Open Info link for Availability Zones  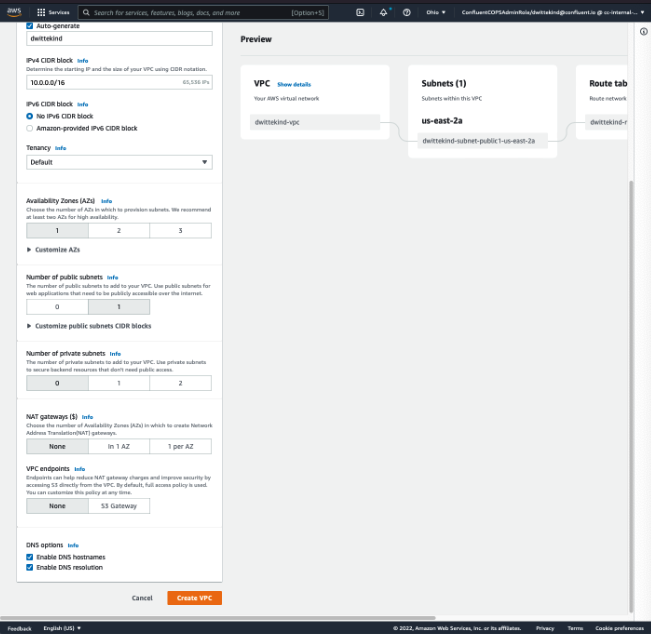click(x=107, y=201)
